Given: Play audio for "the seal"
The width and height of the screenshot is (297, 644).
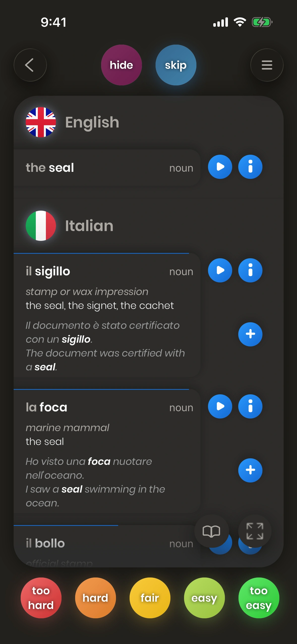Looking at the screenshot, I should click(x=220, y=167).
